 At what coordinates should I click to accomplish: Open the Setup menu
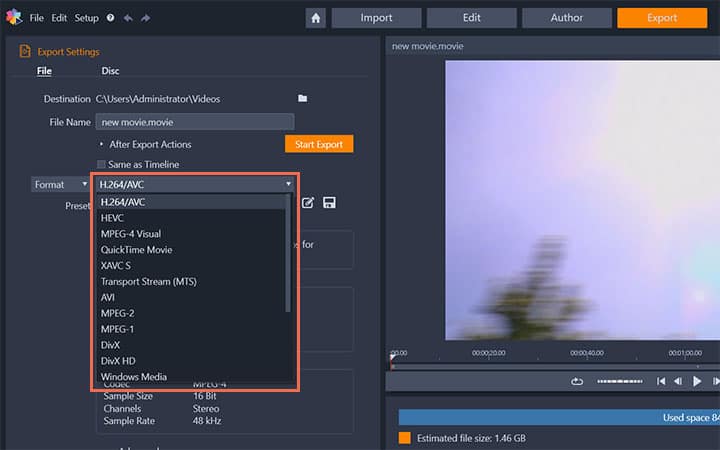coord(86,18)
